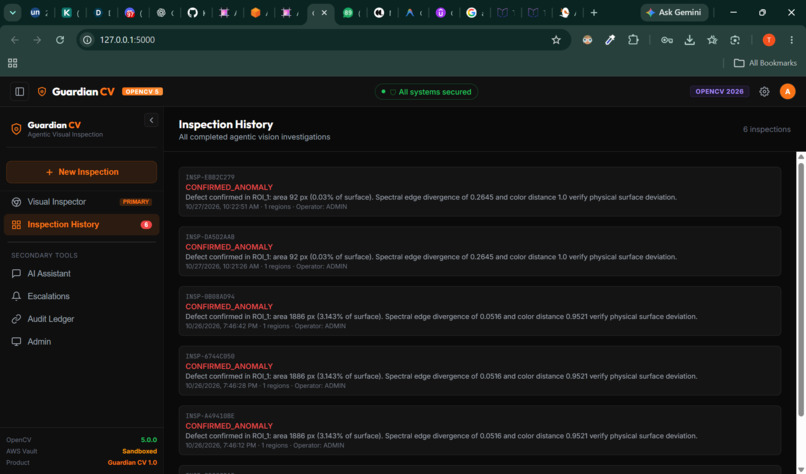This screenshot has height=474, width=806.
Task: Click the owl-face extension icon
Action: (587, 40)
